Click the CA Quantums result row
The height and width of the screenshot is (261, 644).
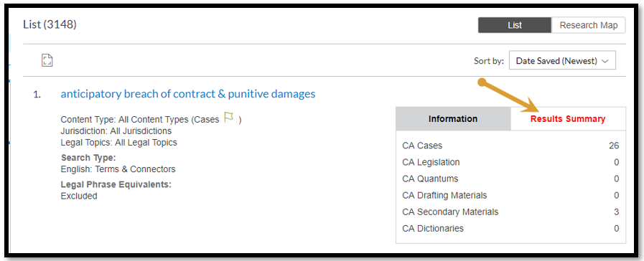[510, 179]
